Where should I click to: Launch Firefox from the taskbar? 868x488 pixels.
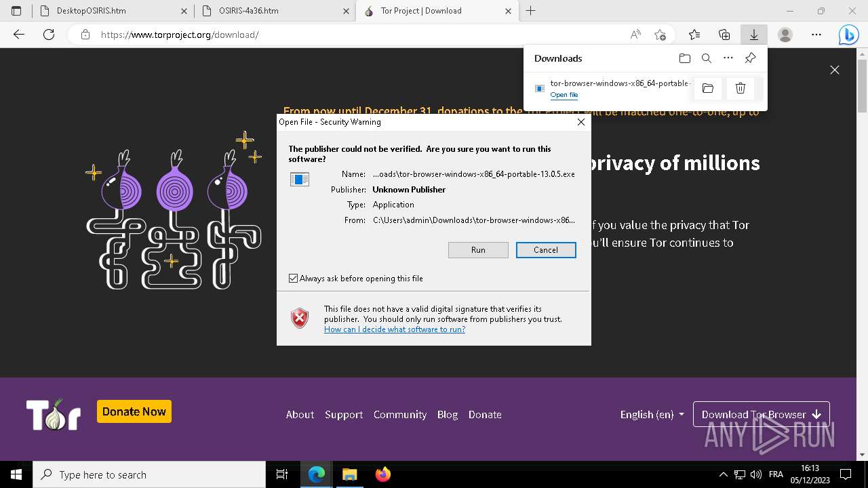[x=382, y=474]
